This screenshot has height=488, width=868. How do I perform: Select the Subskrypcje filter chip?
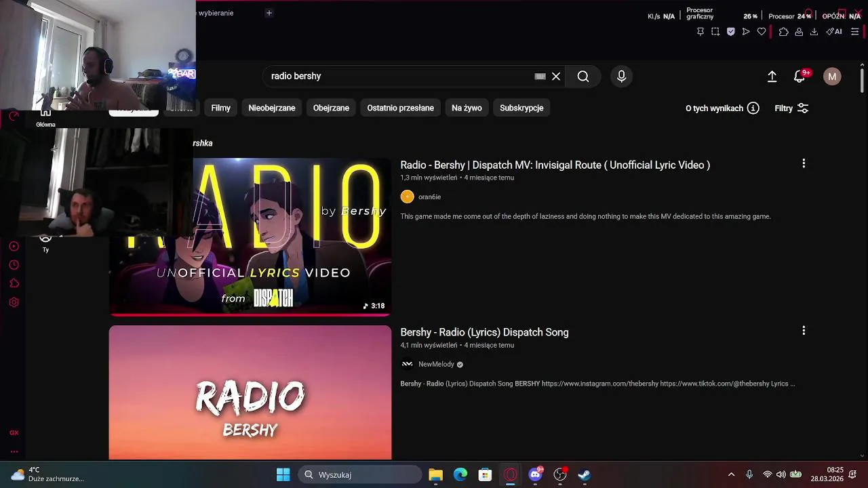521,108
